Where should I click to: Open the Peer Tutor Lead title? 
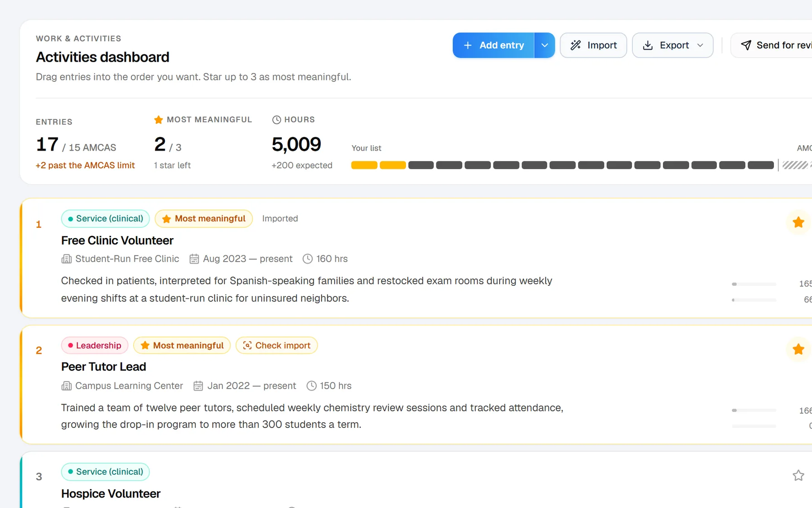103,366
